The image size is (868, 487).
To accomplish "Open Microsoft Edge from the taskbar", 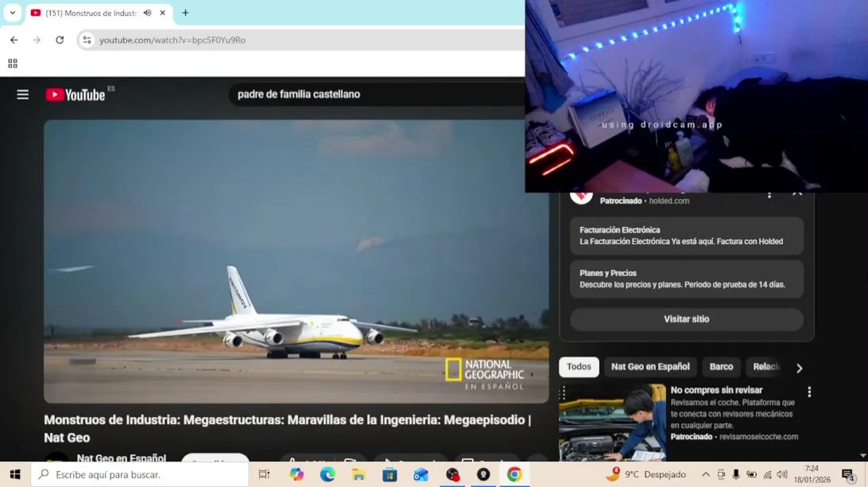I will [x=328, y=475].
